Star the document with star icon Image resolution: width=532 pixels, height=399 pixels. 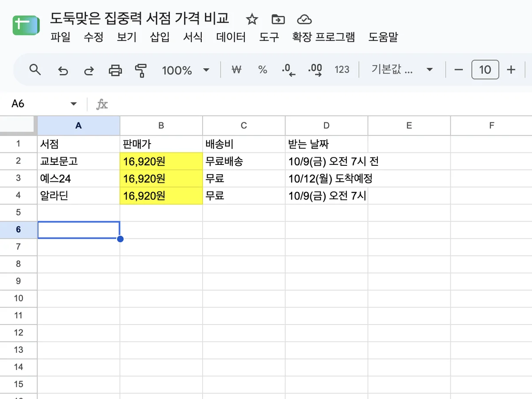252,19
